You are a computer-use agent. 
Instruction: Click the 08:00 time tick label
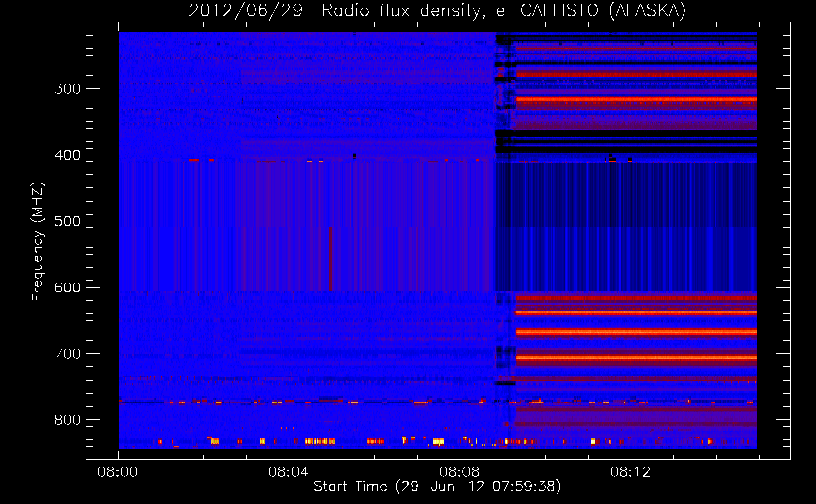tap(118, 472)
